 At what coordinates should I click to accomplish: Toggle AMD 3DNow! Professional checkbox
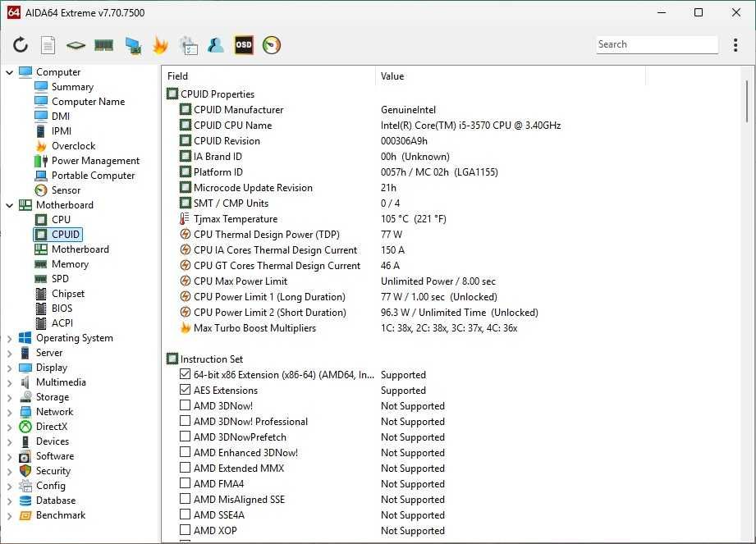coord(185,421)
